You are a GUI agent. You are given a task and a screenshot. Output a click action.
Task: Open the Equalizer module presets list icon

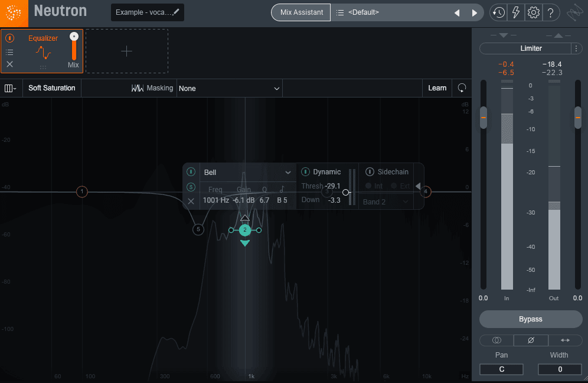(x=10, y=52)
